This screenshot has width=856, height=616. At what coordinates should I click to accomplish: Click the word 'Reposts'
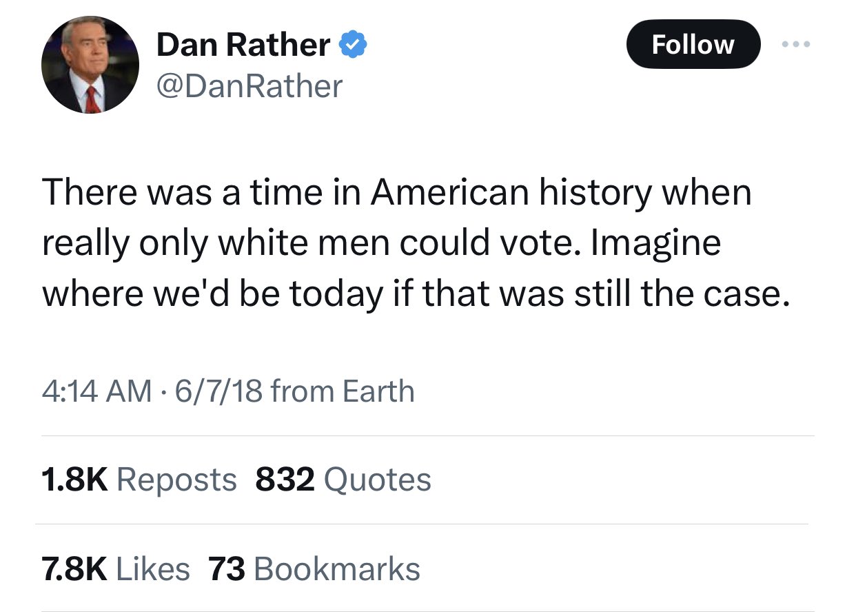click(x=176, y=480)
